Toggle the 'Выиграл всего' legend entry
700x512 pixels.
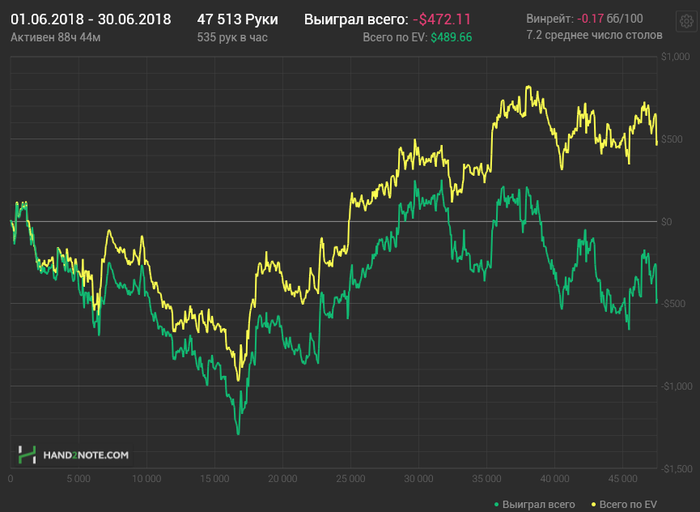point(534,504)
